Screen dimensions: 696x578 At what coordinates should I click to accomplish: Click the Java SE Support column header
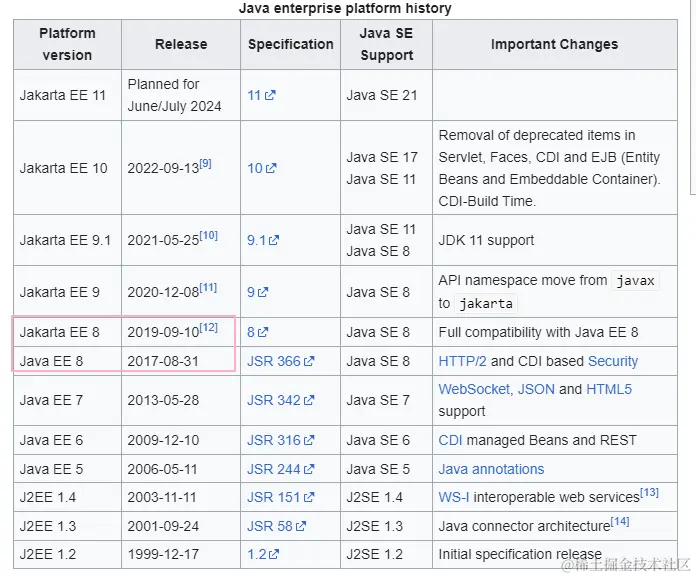[387, 44]
